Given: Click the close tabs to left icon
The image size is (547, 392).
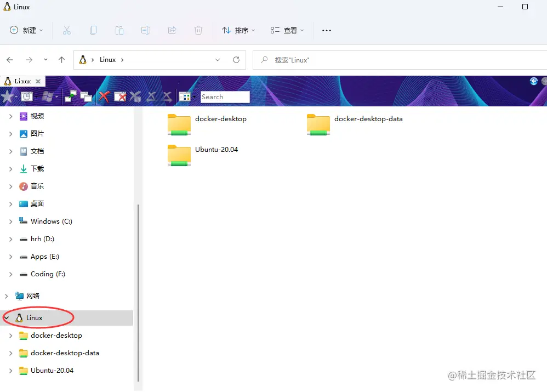Looking at the screenshot, I should (x=151, y=96).
